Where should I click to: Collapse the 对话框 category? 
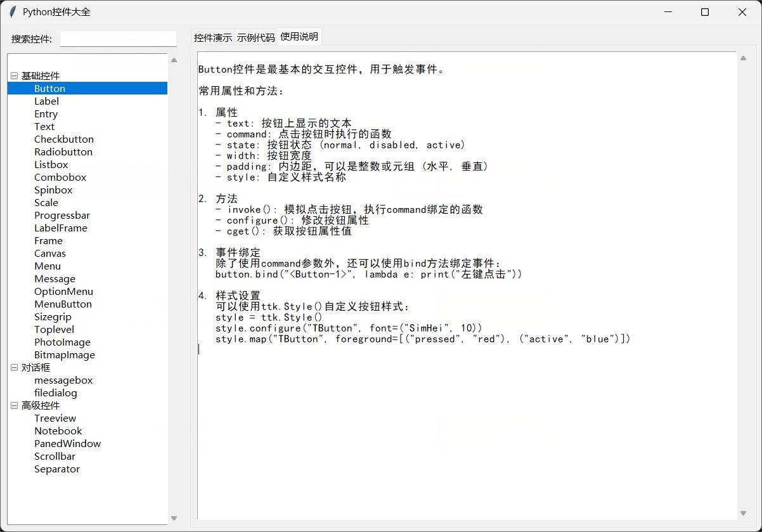click(x=14, y=367)
